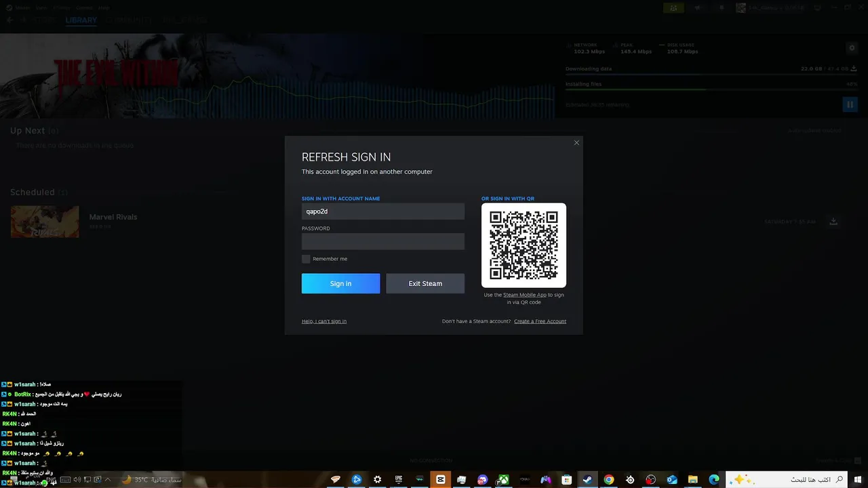The height and width of the screenshot is (488, 868).
Task: Click the weather widget showing 35°C
Action: (x=152, y=480)
